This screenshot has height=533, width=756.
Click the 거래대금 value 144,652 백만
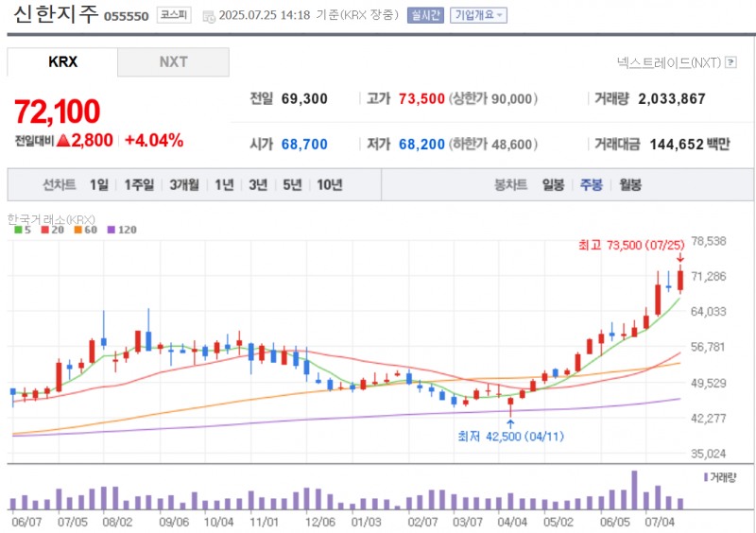tap(690, 145)
